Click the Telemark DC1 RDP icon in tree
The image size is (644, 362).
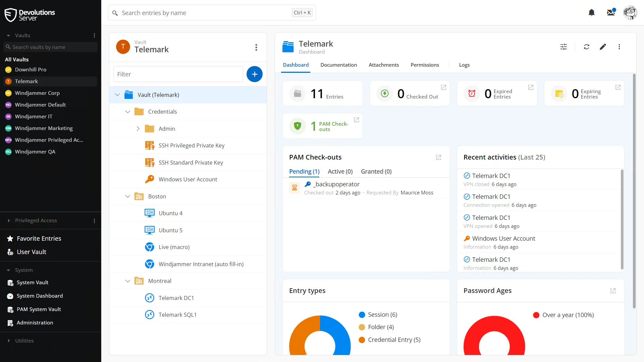150,298
